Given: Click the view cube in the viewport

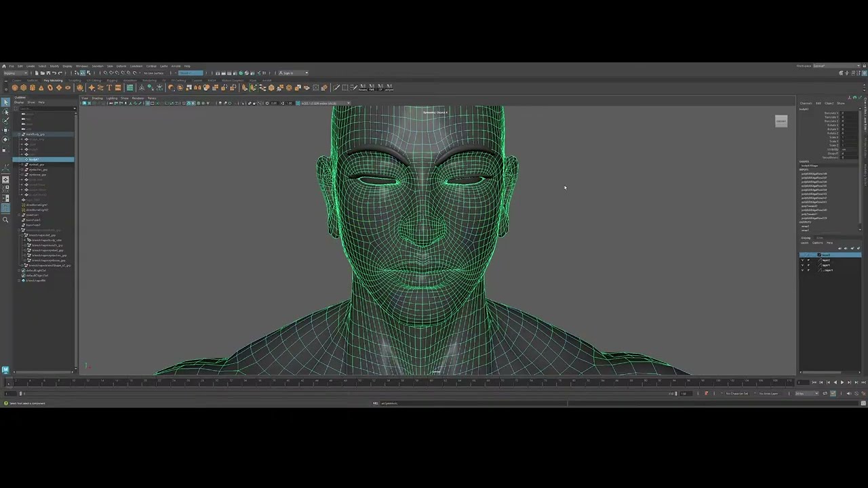Looking at the screenshot, I should pos(781,121).
